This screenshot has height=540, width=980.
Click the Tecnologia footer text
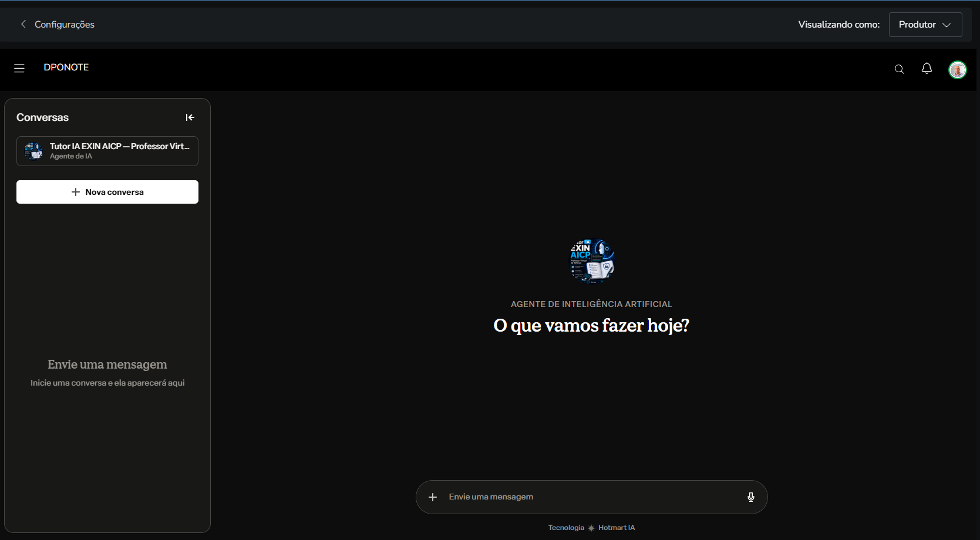[566, 528]
